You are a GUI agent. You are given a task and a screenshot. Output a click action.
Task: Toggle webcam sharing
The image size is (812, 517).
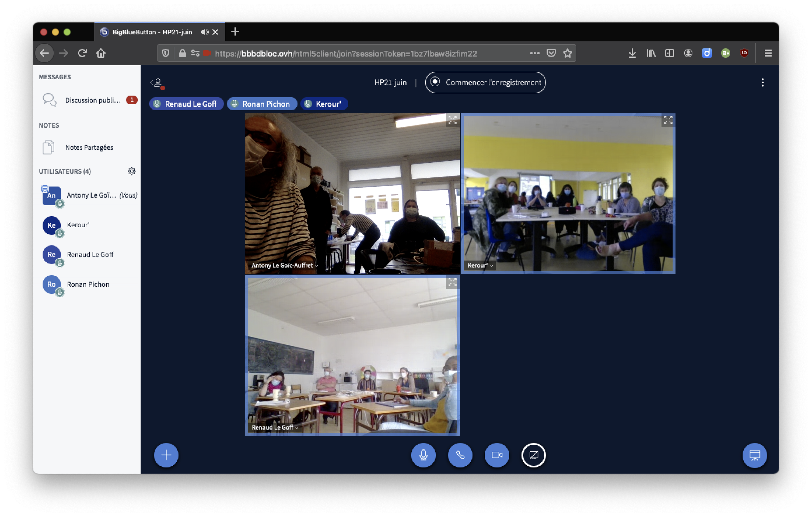tap(497, 455)
